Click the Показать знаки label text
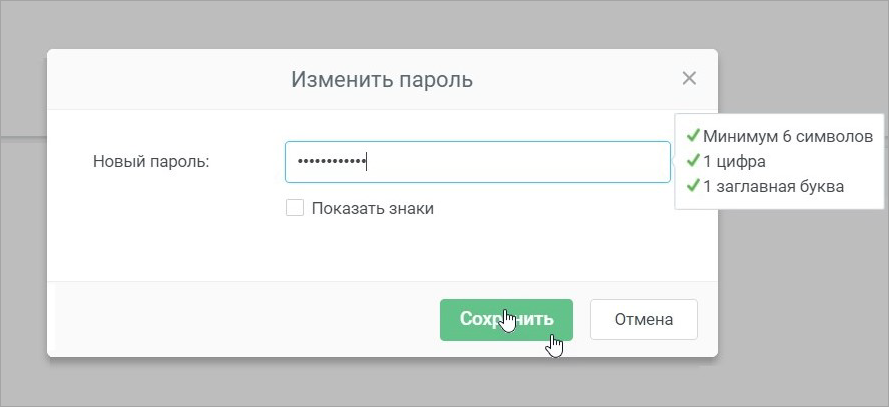The width and height of the screenshot is (889, 407). point(372,209)
